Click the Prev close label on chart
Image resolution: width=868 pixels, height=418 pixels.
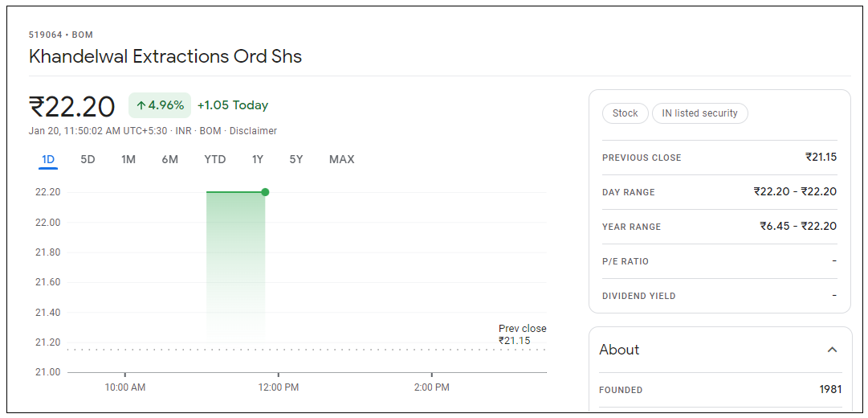522,329
